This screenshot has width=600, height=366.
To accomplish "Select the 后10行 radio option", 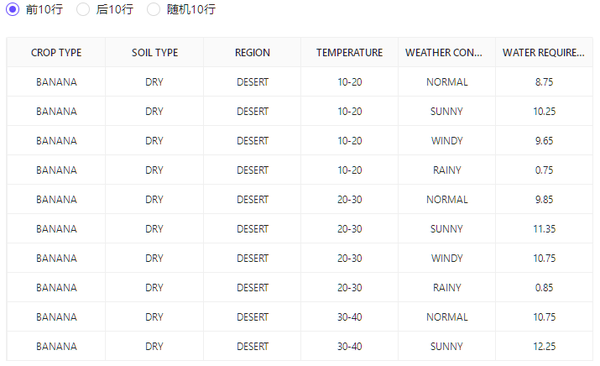I will click(x=83, y=9).
